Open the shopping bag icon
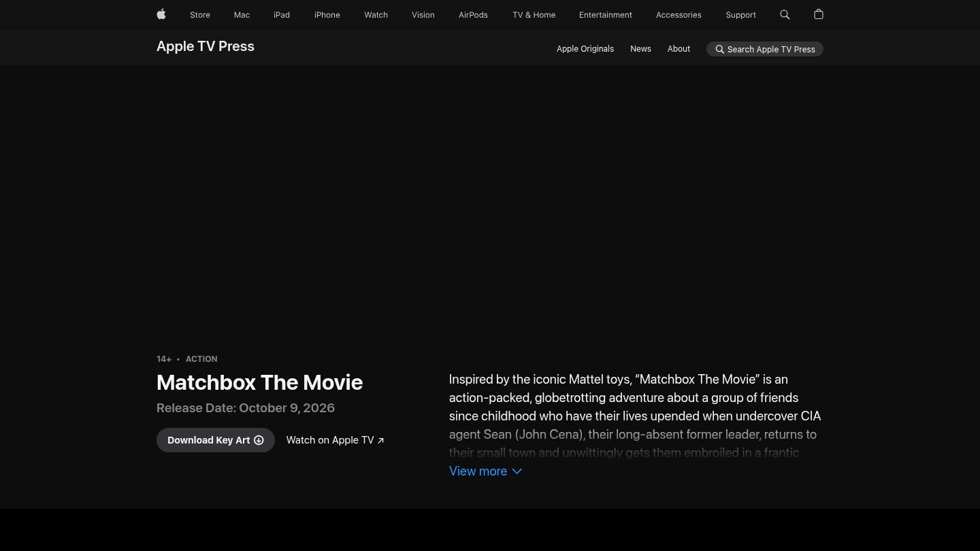 point(819,14)
